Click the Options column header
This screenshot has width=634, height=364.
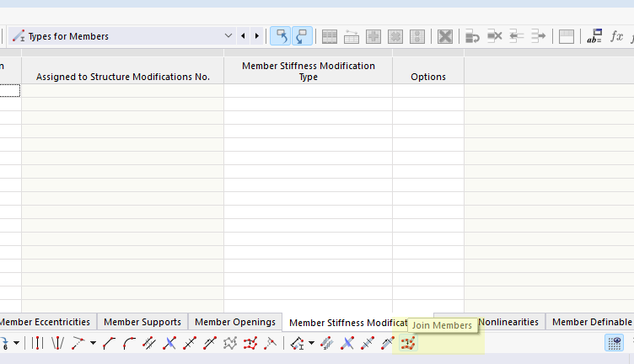pyautogui.click(x=427, y=77)
